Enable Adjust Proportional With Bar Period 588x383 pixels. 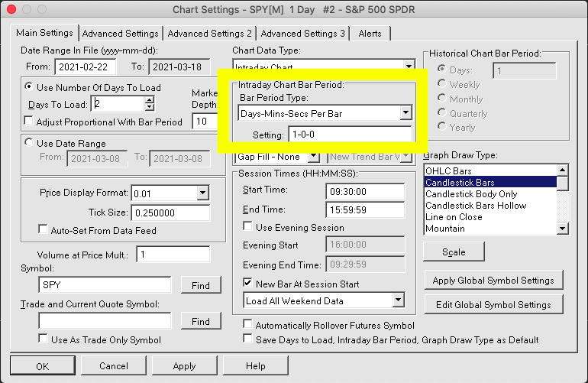tap(28, 121)
